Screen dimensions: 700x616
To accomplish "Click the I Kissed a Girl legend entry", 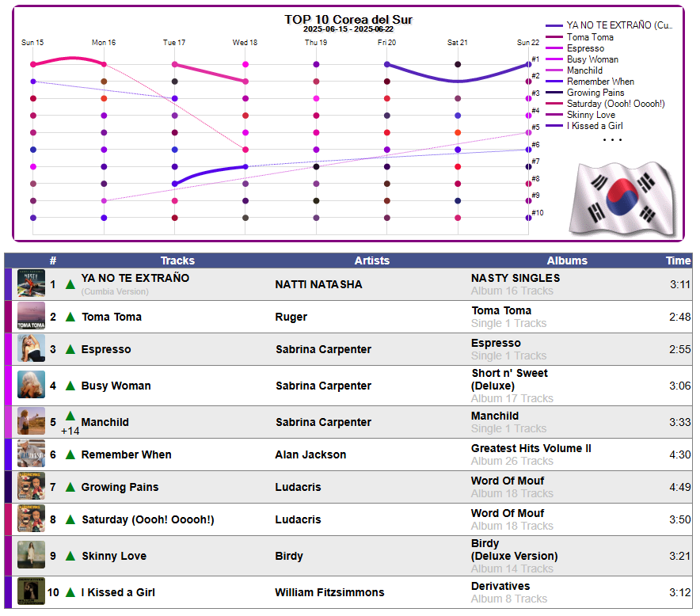I will click(584, 126).
